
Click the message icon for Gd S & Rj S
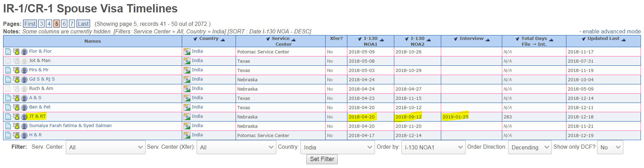tap(16, 80)
